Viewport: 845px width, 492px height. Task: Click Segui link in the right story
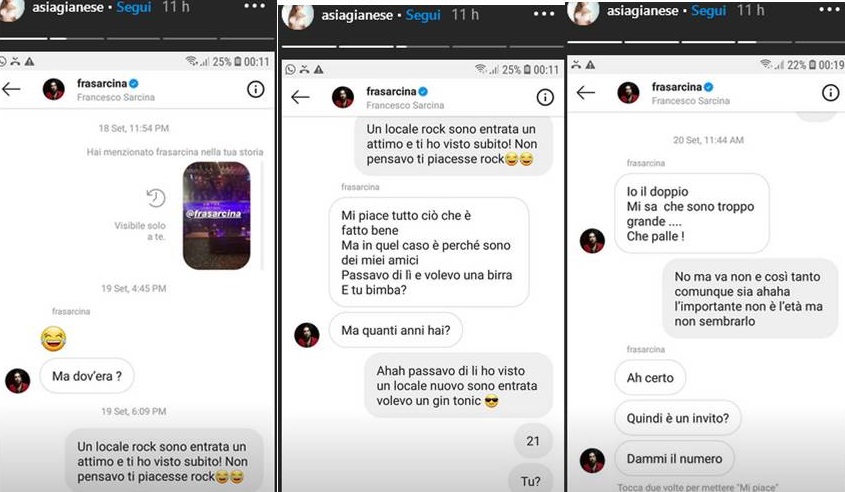click(x=709, y=10)
